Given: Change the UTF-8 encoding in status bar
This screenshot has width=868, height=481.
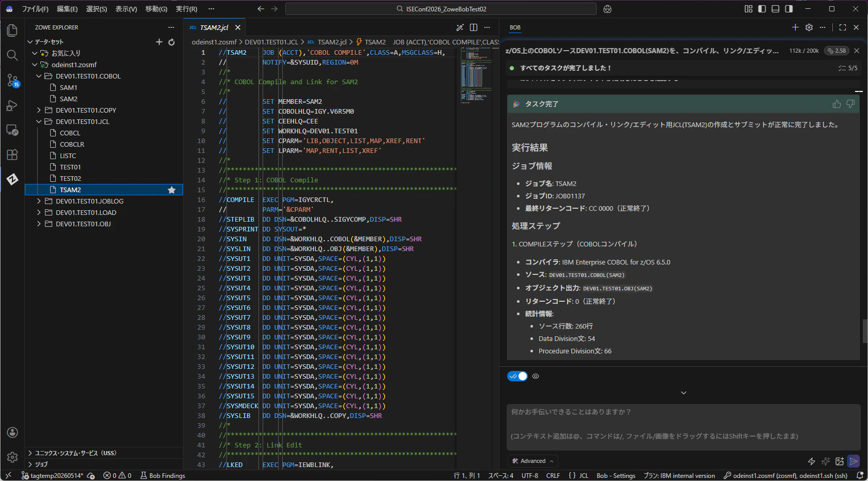Looking at the screenshot, I should click(530, 475).
